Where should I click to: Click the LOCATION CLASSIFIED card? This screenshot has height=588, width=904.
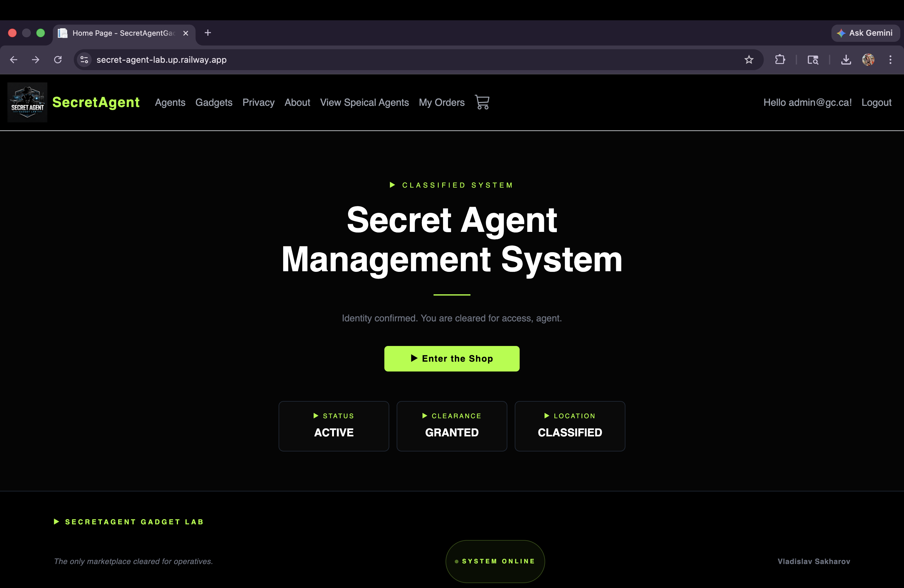[570, 426]
